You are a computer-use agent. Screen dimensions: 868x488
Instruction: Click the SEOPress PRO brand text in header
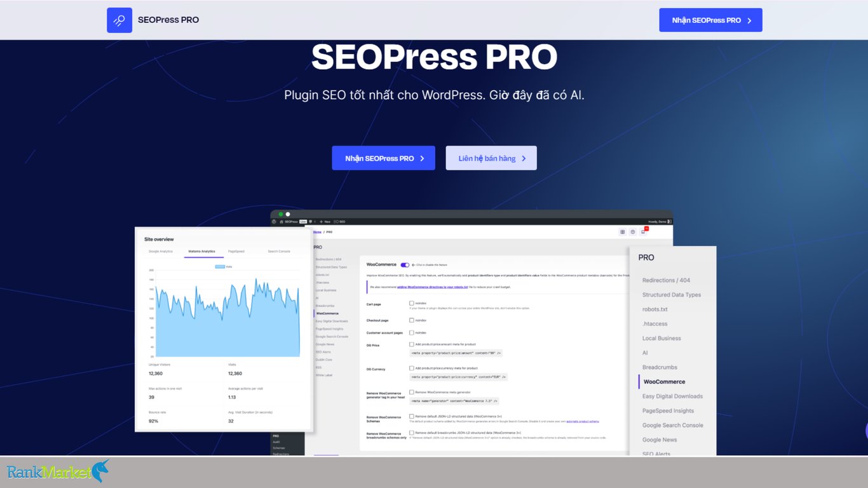point(168,20)
